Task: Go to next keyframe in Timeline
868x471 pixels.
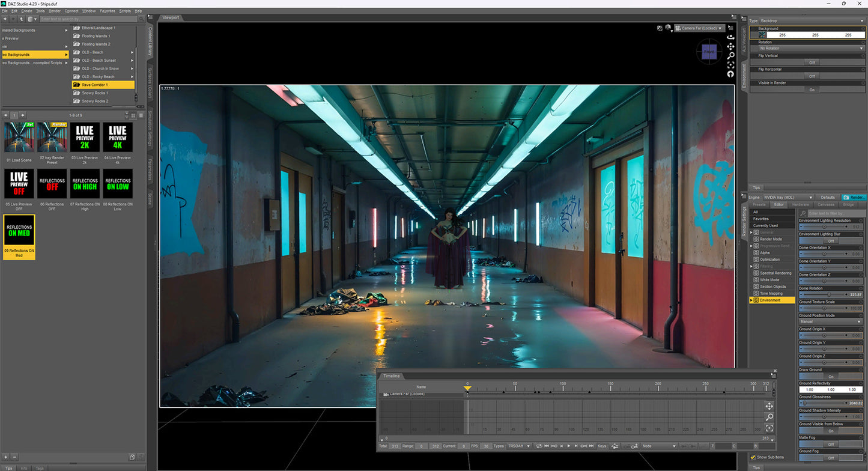Action: point(584,446)
